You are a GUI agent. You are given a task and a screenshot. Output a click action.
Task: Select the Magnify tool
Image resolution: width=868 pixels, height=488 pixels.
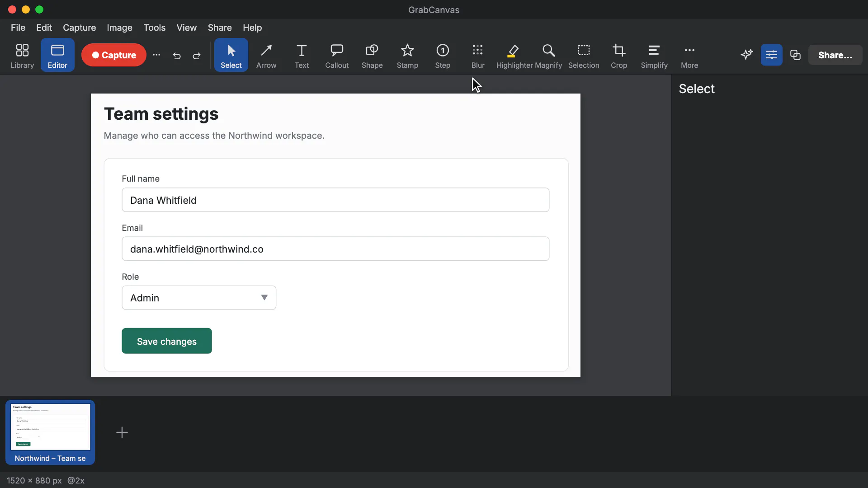(548, 55)
